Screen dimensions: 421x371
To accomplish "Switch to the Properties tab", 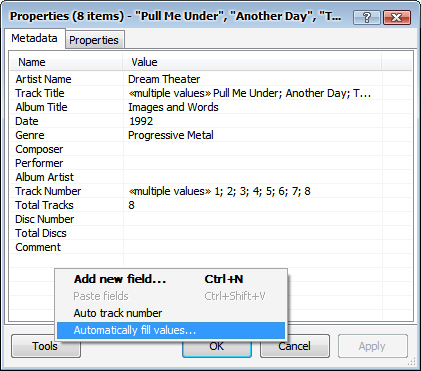I will 94,40.
